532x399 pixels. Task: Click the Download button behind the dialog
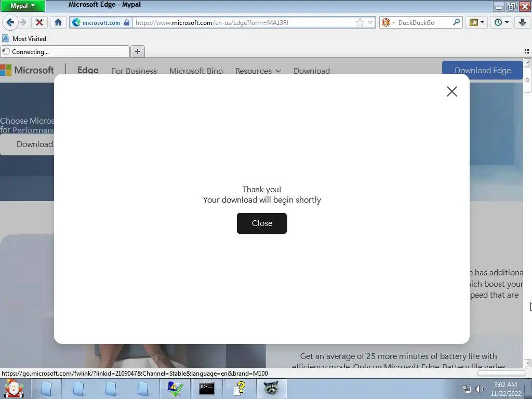(x=27, y=144)
